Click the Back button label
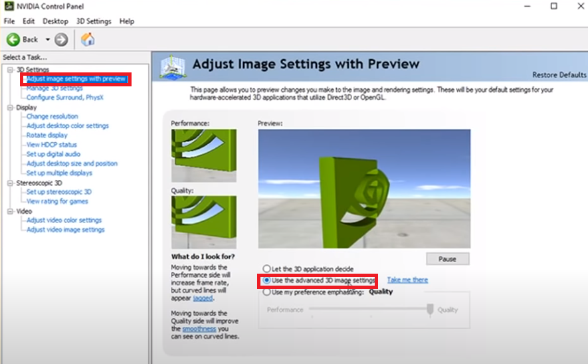Viewport: 588px width, 364px height. [30, 39]
